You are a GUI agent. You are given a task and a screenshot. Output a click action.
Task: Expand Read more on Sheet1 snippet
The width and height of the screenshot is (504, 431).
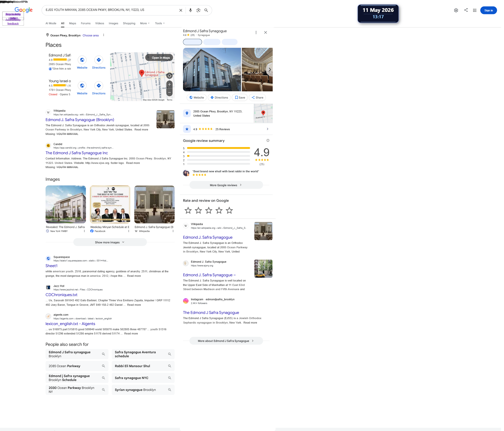[134, 276]
